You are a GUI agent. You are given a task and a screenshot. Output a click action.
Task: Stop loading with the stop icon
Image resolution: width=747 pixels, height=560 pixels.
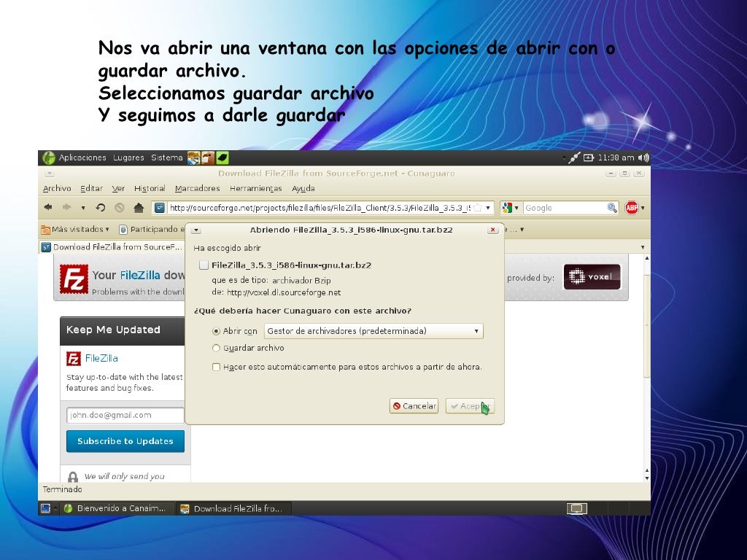[x=119, y=208]
